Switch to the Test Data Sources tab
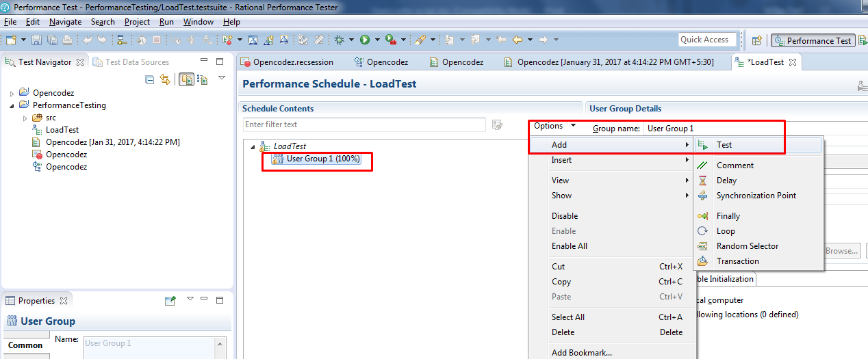Screen dimensions: 868x359 pyautogui.click(x=131, y=62)
